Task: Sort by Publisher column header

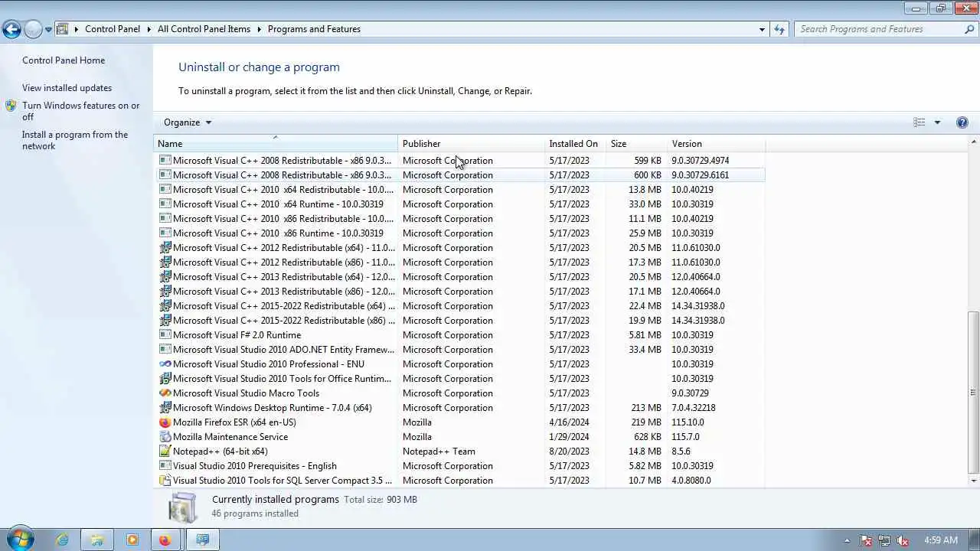Action: tap(471, 144)
